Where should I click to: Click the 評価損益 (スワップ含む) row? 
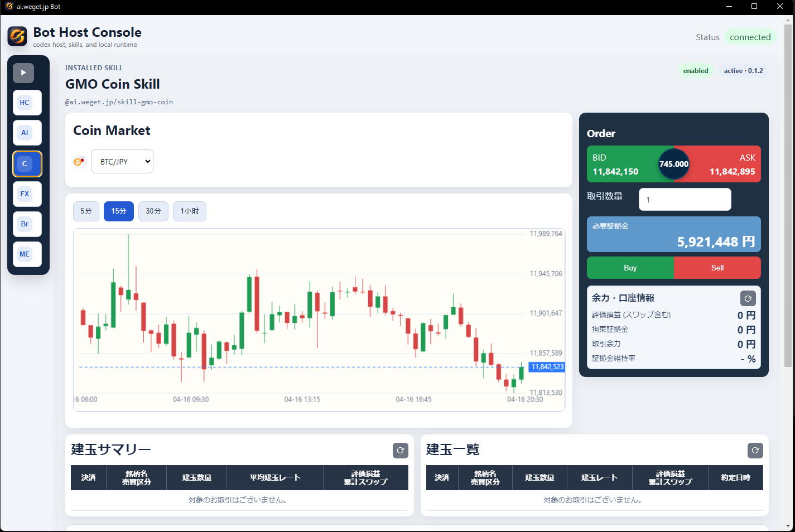pos(673,315)
